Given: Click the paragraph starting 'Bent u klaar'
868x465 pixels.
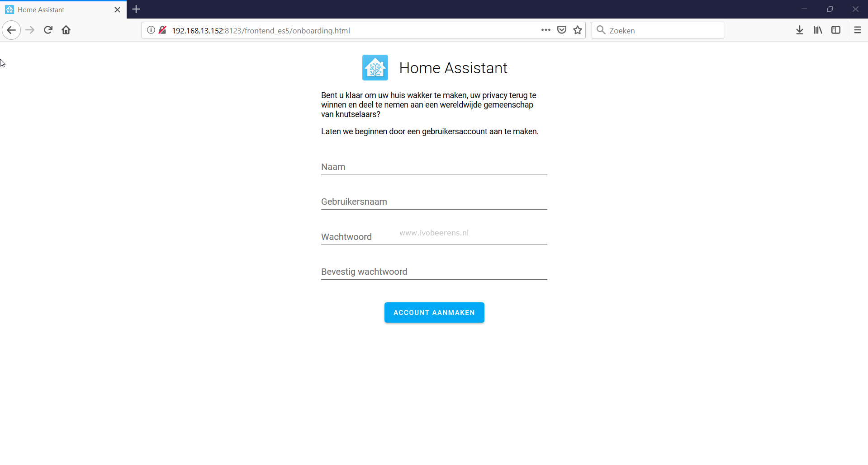Looking at the screenshot, I should [429, 105].
